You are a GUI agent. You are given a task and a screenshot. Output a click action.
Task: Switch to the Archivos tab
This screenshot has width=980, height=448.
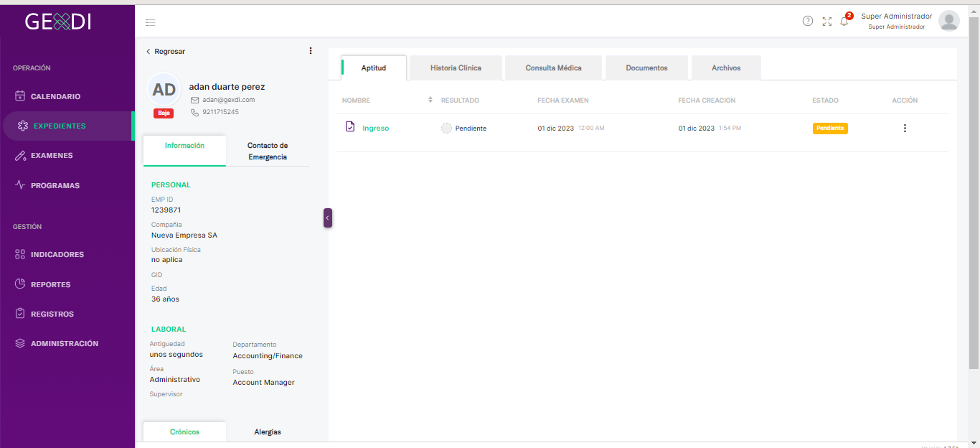point(726,67)
